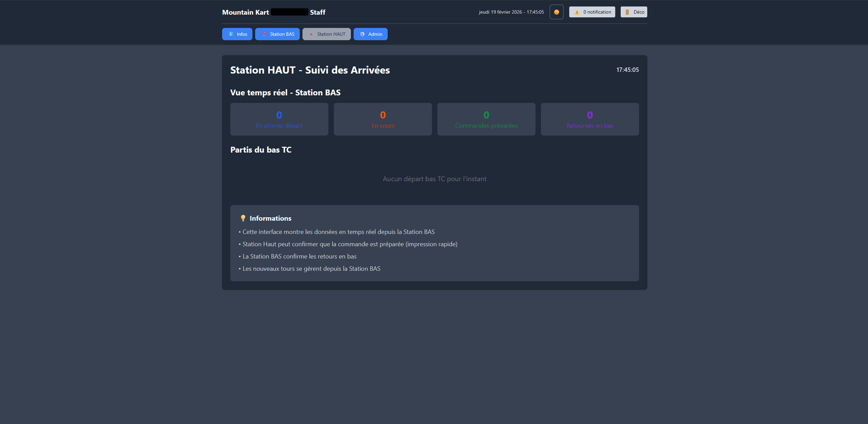The height and width of the screenshot is (424, 868).
Task: Click the blue info icon on Infos
Action: 231,34
